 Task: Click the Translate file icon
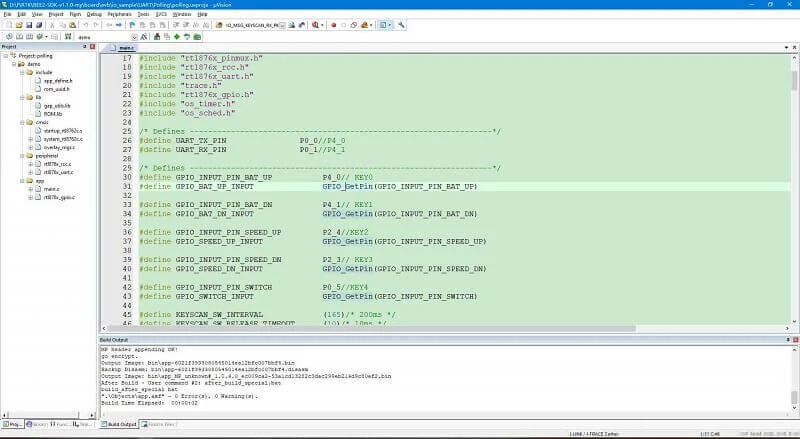tap(9, 37)
